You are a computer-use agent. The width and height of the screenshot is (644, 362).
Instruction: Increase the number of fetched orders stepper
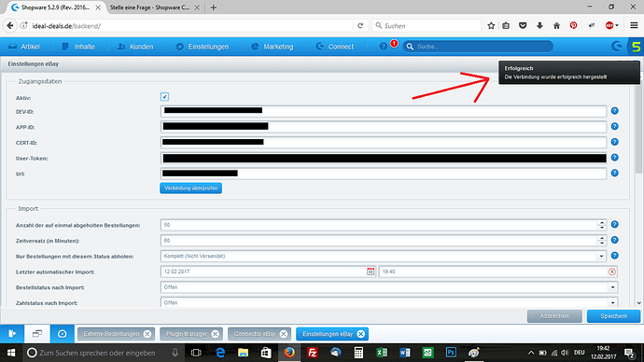tap(602, 222)
